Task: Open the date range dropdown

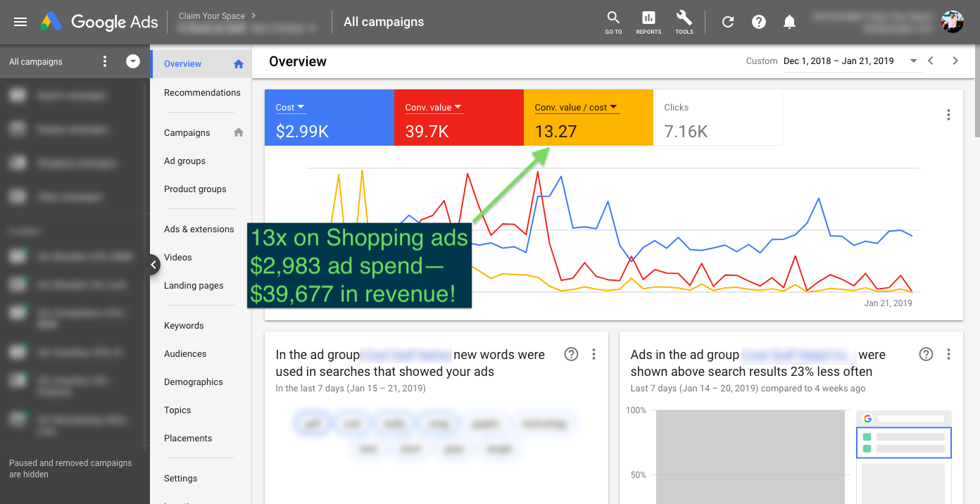Action: click(x=851, y=61)
